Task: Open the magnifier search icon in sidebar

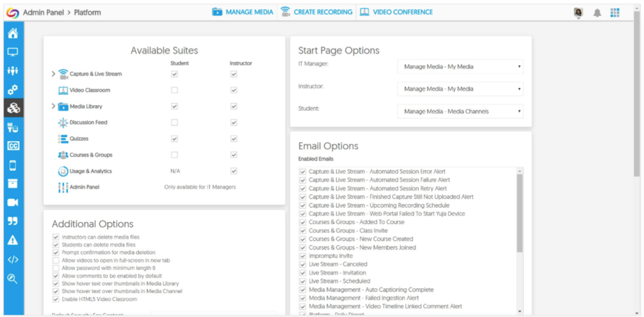Action: point(13,278)
